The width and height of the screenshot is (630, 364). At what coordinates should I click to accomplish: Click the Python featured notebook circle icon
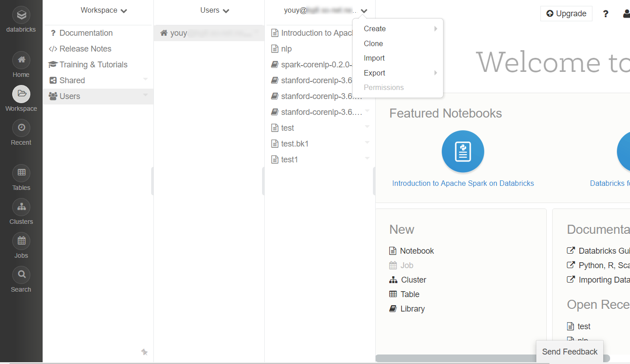(463, 151)
